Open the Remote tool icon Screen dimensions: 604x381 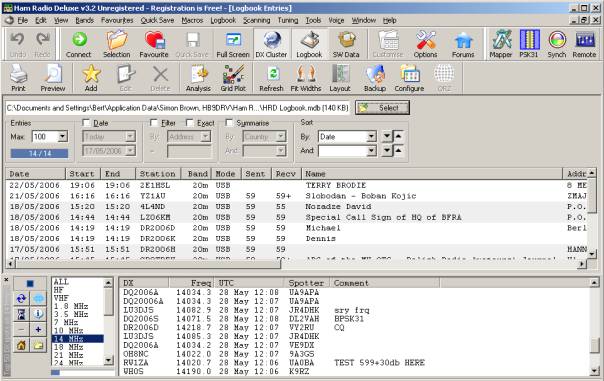pos(584,45)
